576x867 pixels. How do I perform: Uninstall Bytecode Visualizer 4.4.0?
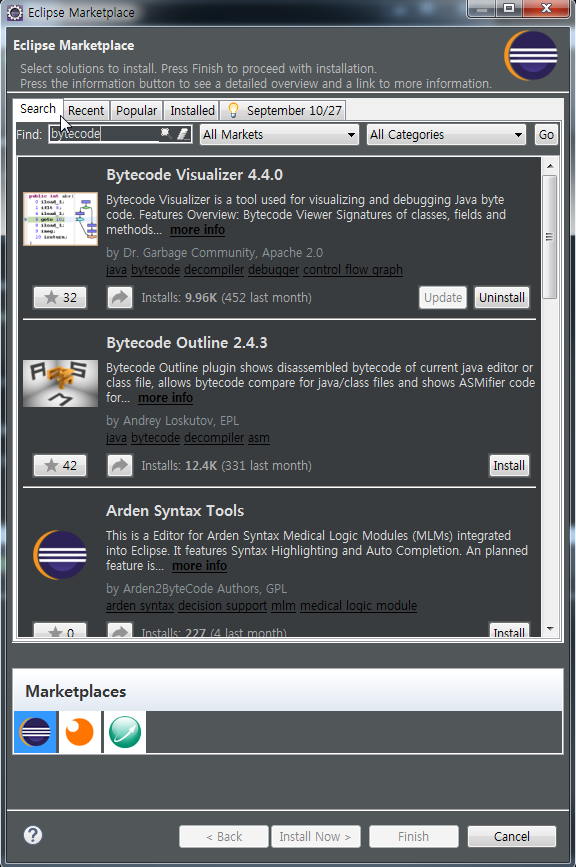[x=501, y=297]
